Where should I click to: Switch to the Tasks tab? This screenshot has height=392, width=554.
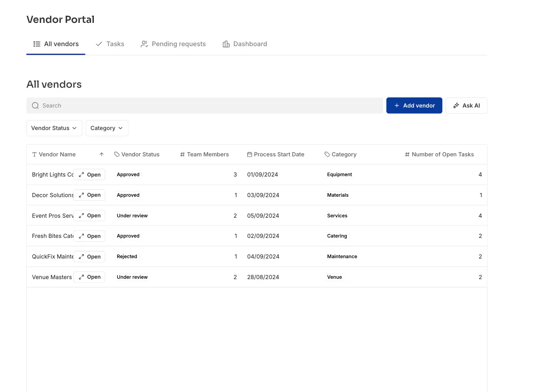pos(115,44)
